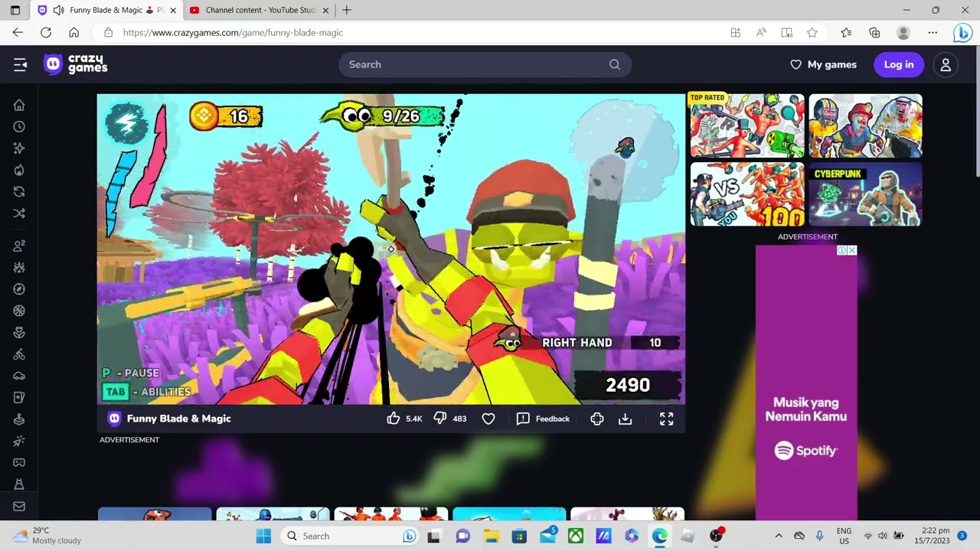
Task: Open the gamepad controller category icon
Action: (19, 462)
